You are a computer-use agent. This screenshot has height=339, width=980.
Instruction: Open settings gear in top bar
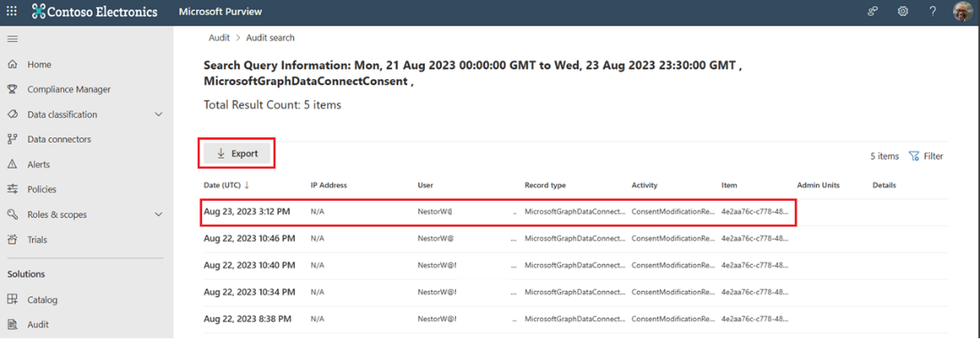[902, 12]
